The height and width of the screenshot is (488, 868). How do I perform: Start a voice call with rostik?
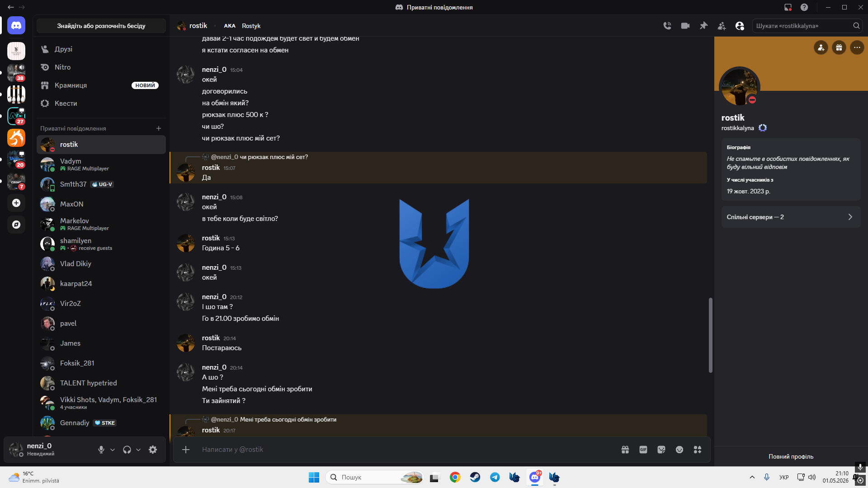[x=667, y=26]
